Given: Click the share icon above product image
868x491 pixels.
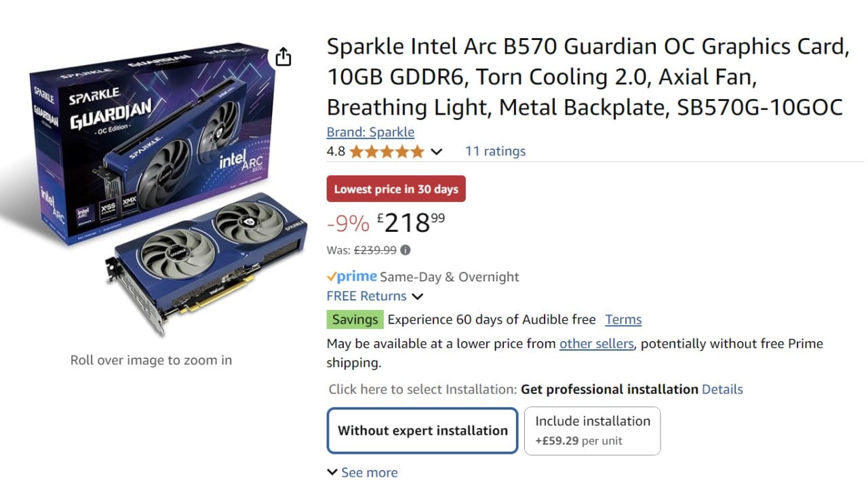Looking at the screenshot, I should [283, 57].
